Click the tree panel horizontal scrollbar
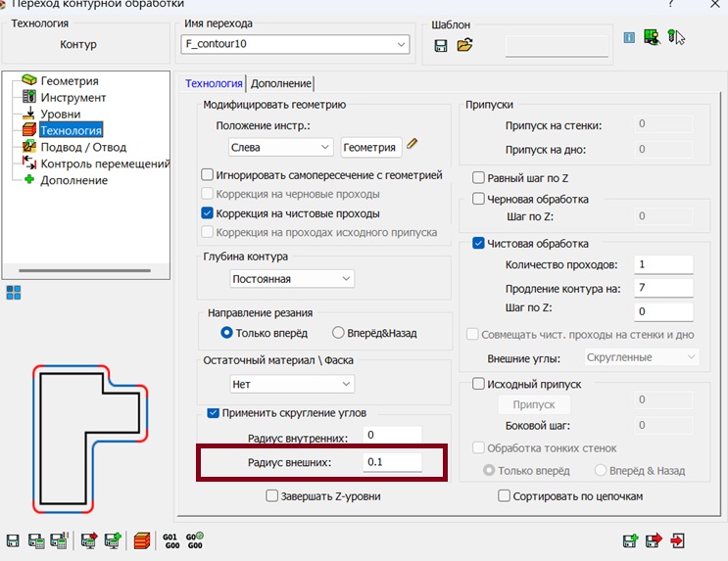This screenshot has width=728, height=561. 85,270
